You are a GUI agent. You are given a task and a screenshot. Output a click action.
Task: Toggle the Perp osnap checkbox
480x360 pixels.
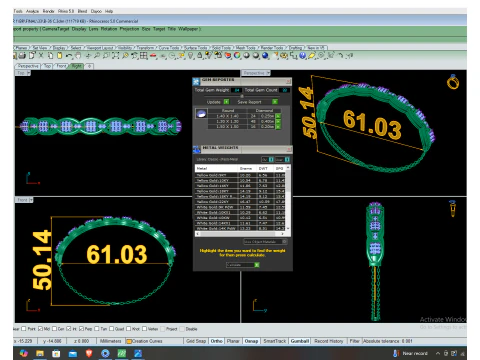click(81, 329)
